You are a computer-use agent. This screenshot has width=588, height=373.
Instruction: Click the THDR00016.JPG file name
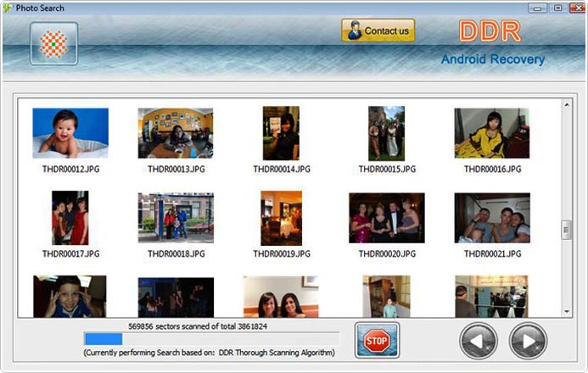pyautogui.click(x=492, y=170)
